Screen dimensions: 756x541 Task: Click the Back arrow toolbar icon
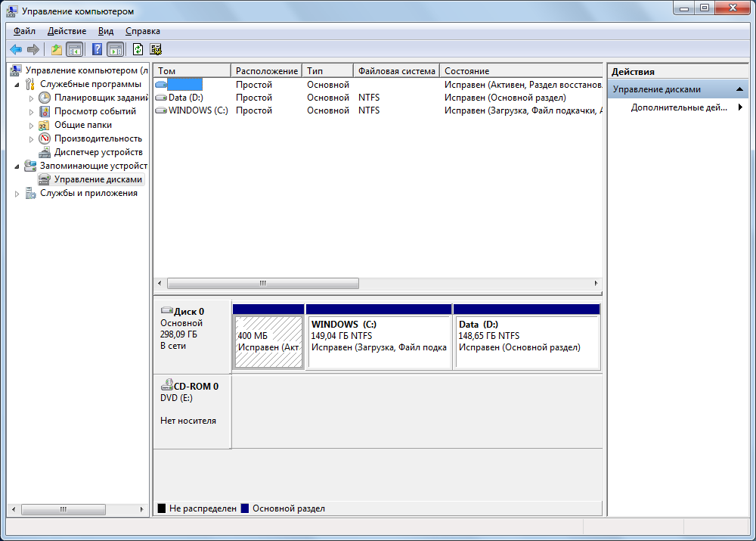tap(15, 49)
